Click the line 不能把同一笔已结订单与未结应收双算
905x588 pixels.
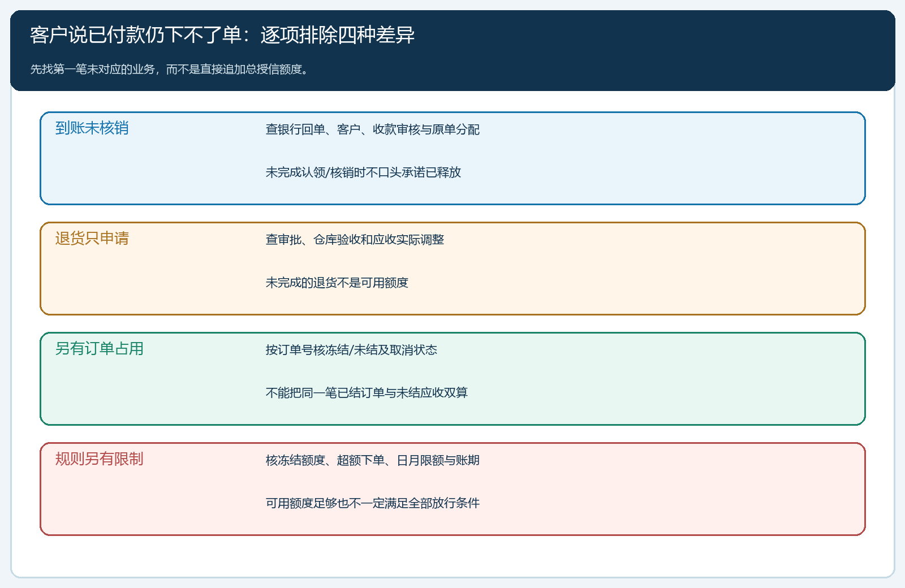367,393
